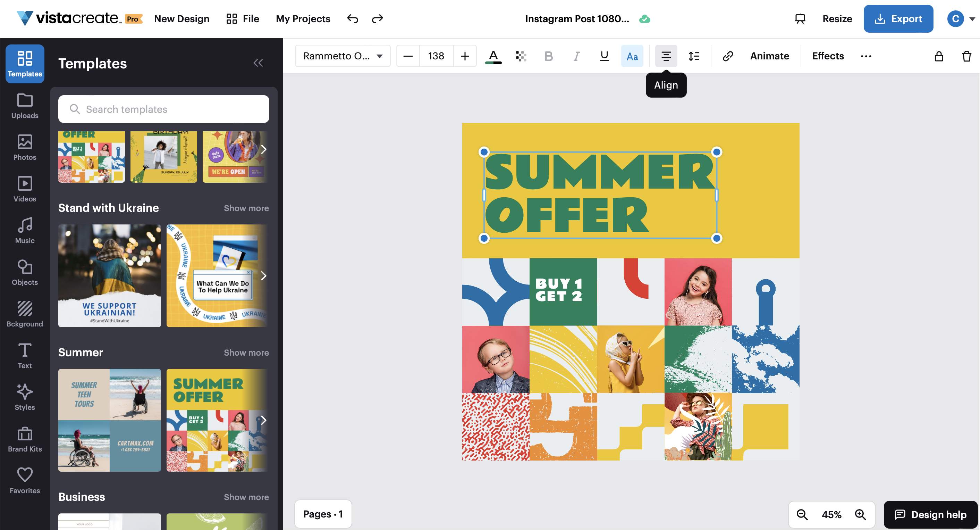Viewport: 980px width, 530px height.
Task: Expand next templates arrow in Ukraine row
Action: point(263,276)
